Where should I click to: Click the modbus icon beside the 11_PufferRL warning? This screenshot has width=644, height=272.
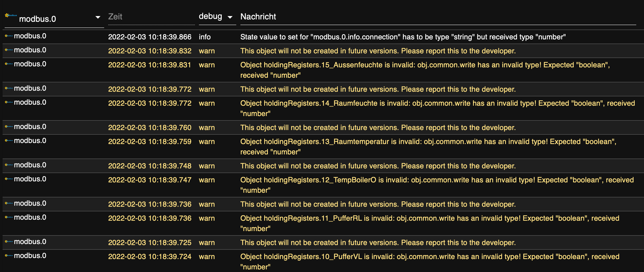pos(9,217)
